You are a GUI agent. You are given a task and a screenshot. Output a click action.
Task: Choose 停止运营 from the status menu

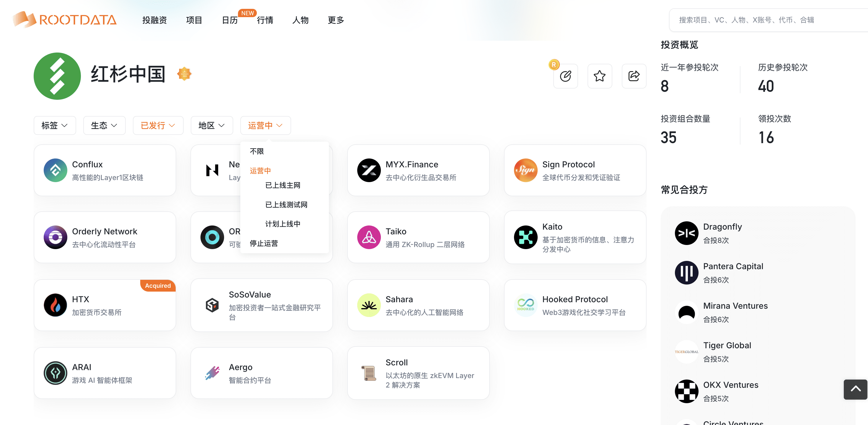pos(263,243)
